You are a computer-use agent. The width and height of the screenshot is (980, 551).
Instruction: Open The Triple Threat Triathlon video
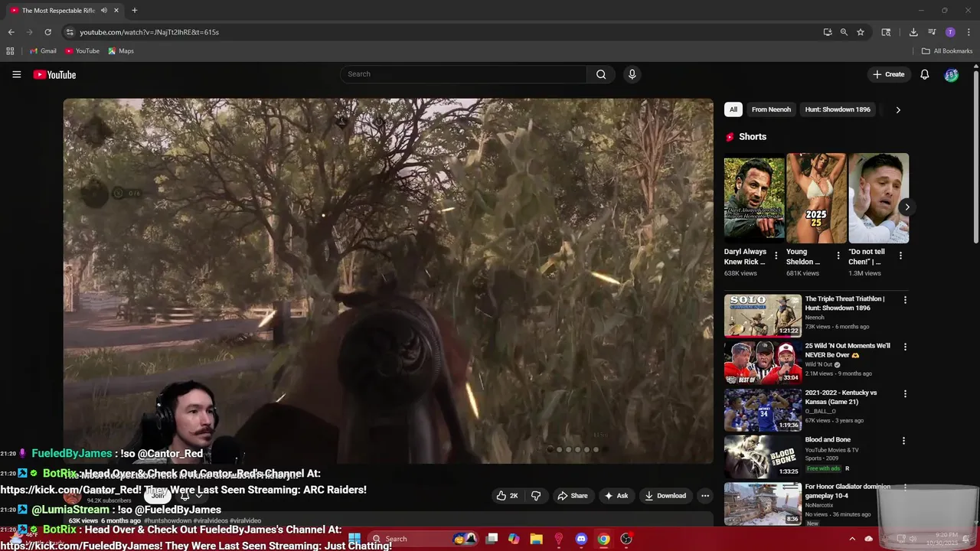coord(844,303)
